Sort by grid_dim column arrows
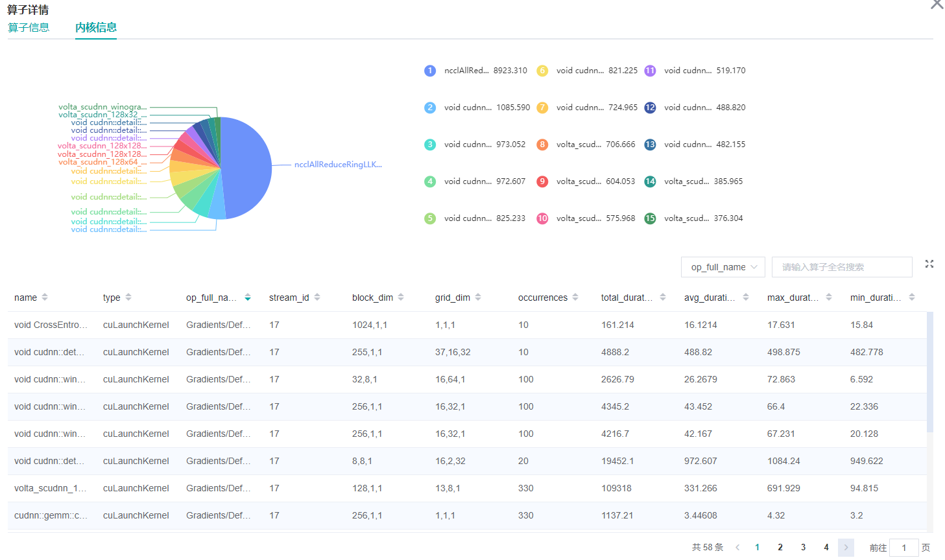 478,297
